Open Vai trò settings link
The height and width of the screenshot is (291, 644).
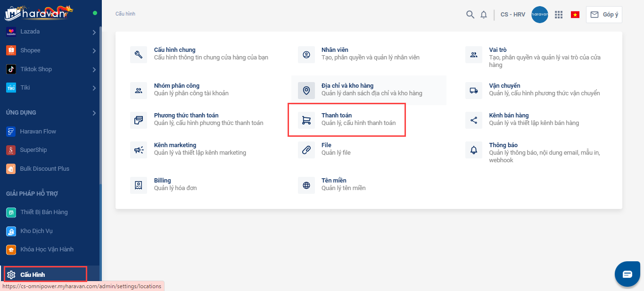click(x=498, y=50)
